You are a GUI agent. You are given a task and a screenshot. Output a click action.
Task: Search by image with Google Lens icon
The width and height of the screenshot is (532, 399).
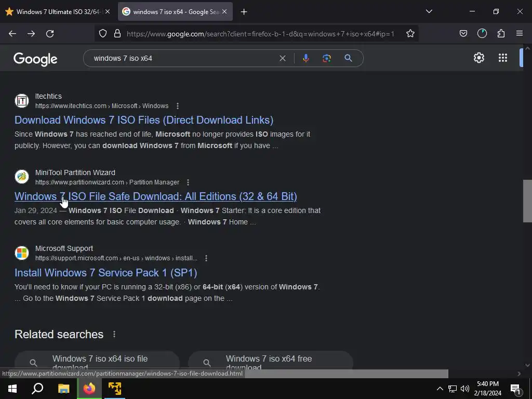(326, 58)
